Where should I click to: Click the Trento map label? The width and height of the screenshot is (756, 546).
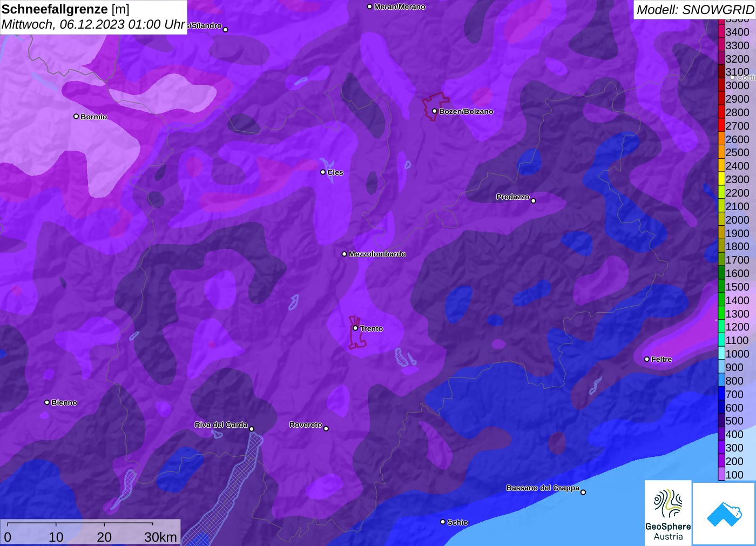(x=372, y=328)
